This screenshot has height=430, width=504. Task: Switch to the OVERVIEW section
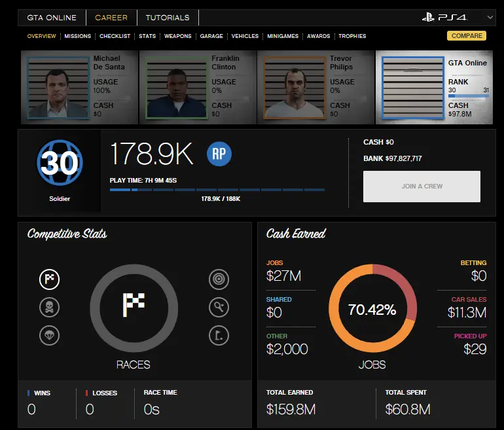[x=41, y=36]
